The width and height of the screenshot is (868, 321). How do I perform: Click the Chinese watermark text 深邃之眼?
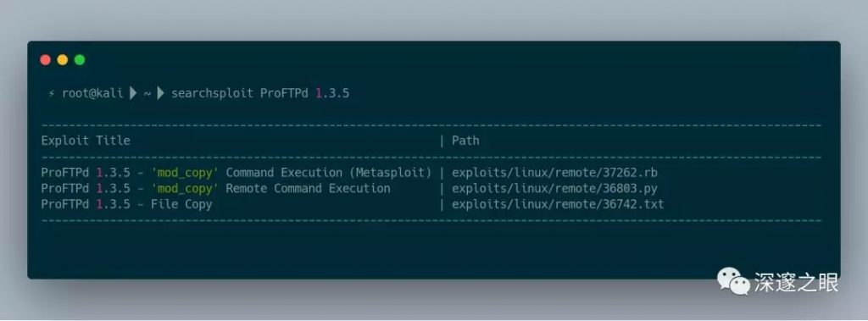pyautogui.click(x=797, y=282)
